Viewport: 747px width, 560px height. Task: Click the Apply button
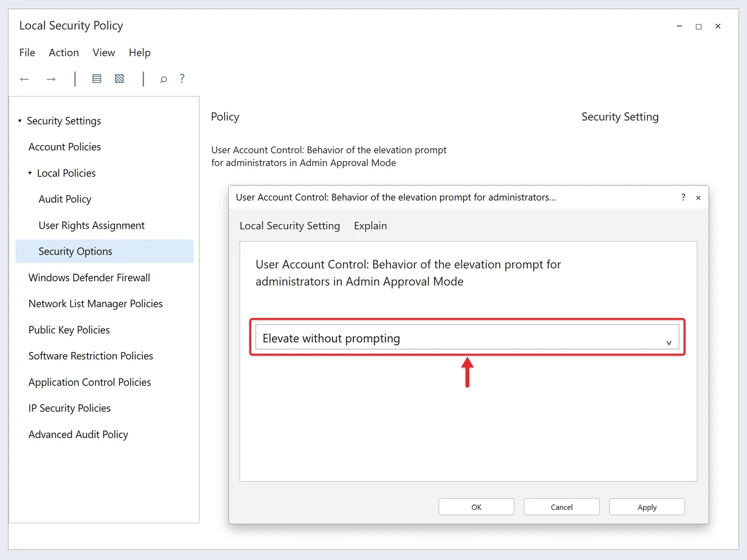647,507
